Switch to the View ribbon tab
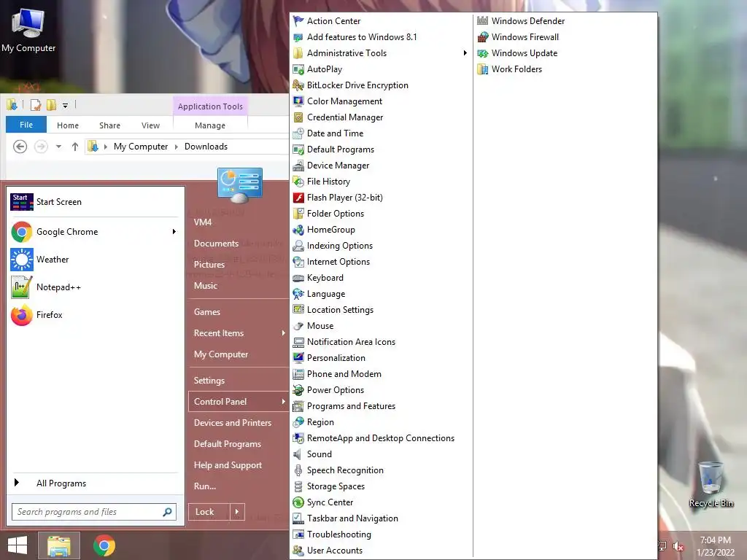 (150, 125)
